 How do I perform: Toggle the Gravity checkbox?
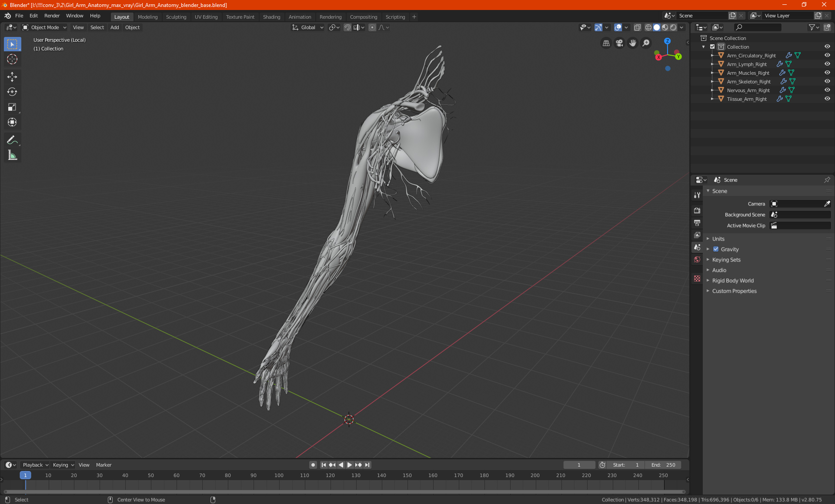(x=716, y=249)
